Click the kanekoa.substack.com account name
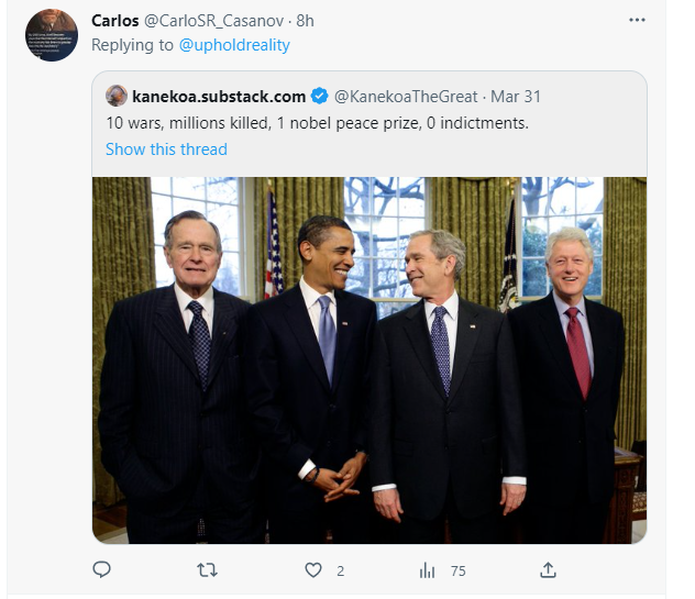 click(218, 96)
